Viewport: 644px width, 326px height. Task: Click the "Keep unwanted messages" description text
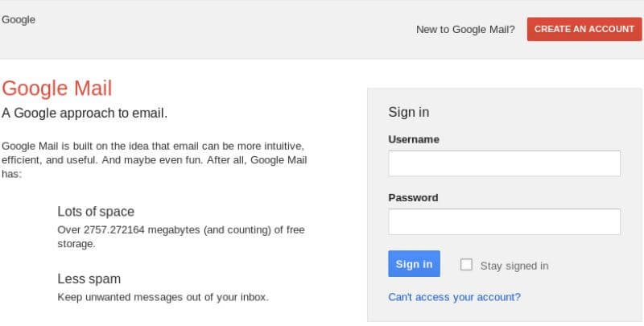163,297
